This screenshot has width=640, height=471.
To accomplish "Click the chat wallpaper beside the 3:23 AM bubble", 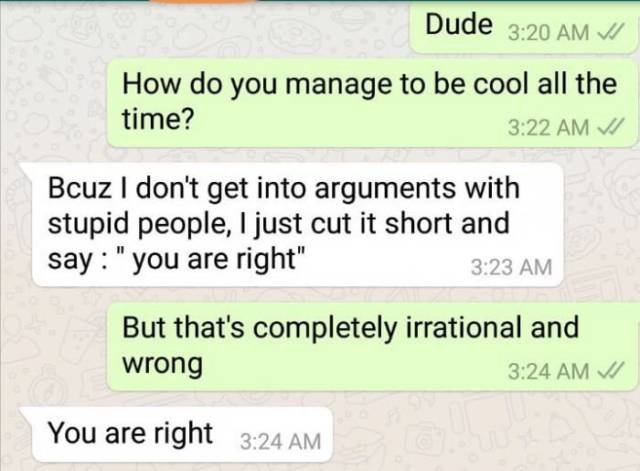I will tap(600, 224).
